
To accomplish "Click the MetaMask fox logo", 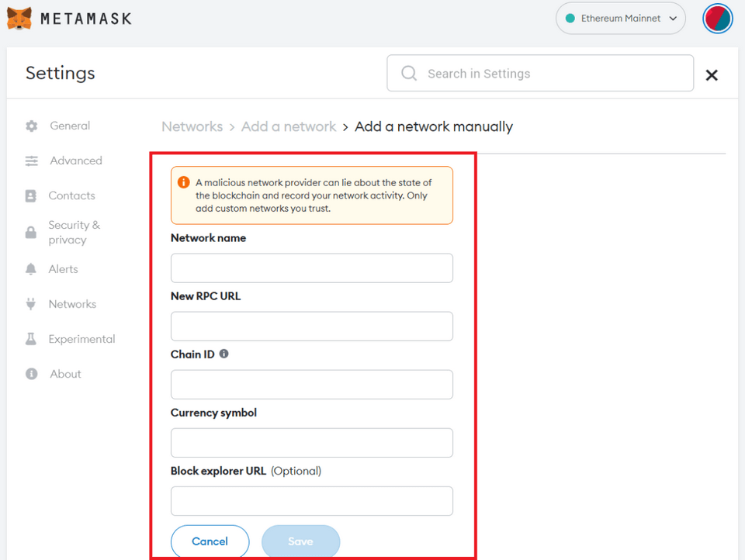I will (19, 18).
